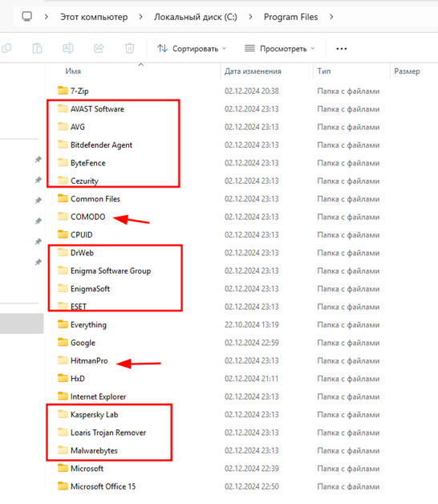Expand chevron after Program Files breadcrumb
The width and height of the screenshot is (438, 504).
331,17
